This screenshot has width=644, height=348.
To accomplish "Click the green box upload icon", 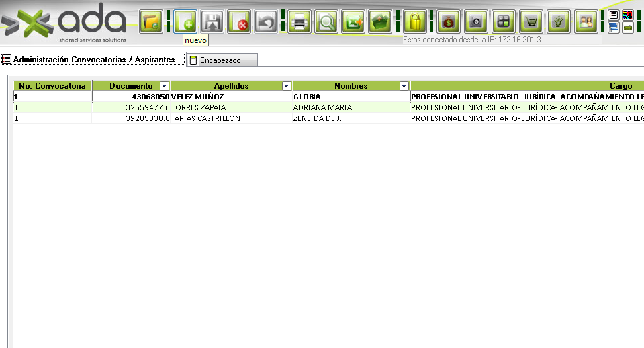I will pos(380,21).
